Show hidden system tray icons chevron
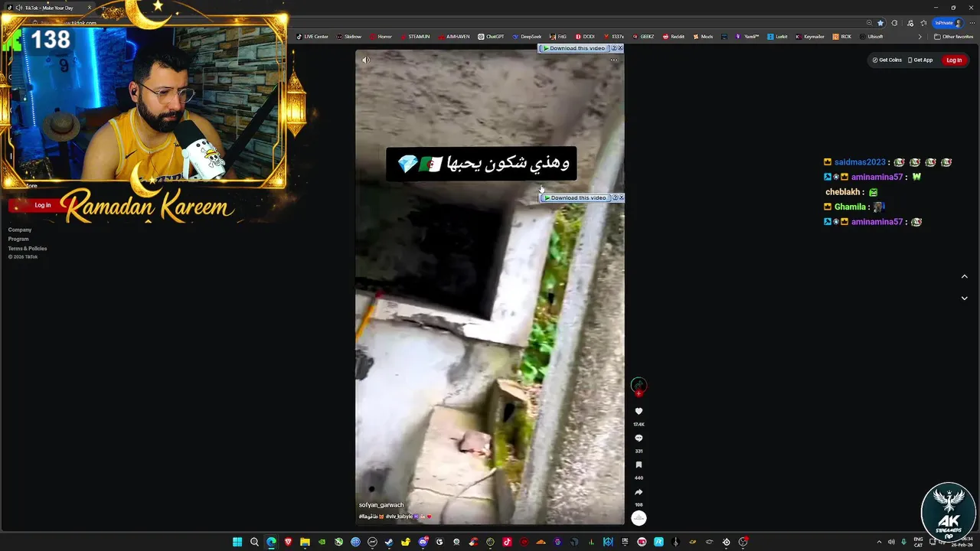This screenshot has height=551, width=980. pyautogui.click(x=878, y=542)
